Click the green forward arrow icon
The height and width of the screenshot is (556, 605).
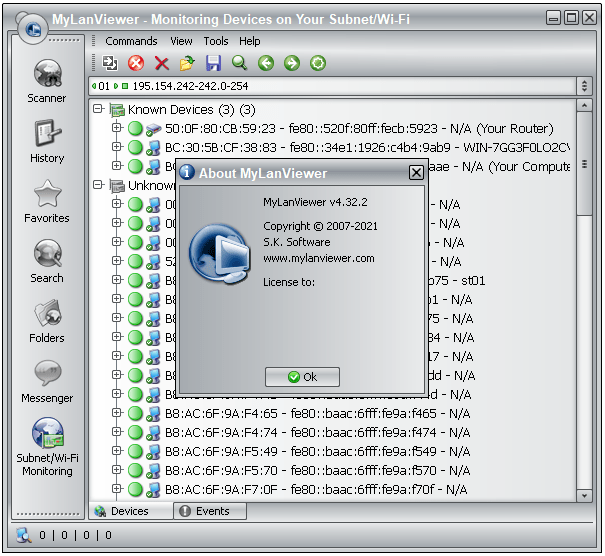292,63
